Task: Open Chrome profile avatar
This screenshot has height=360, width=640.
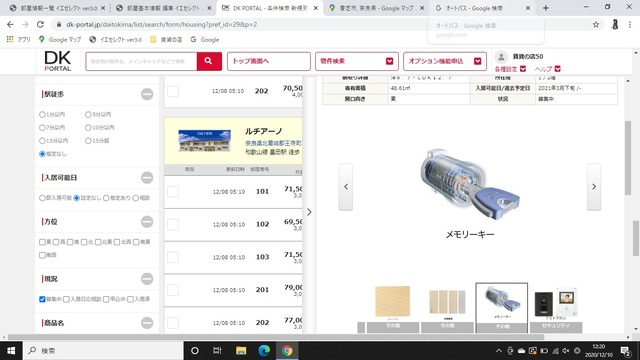Action: (615, 24)
